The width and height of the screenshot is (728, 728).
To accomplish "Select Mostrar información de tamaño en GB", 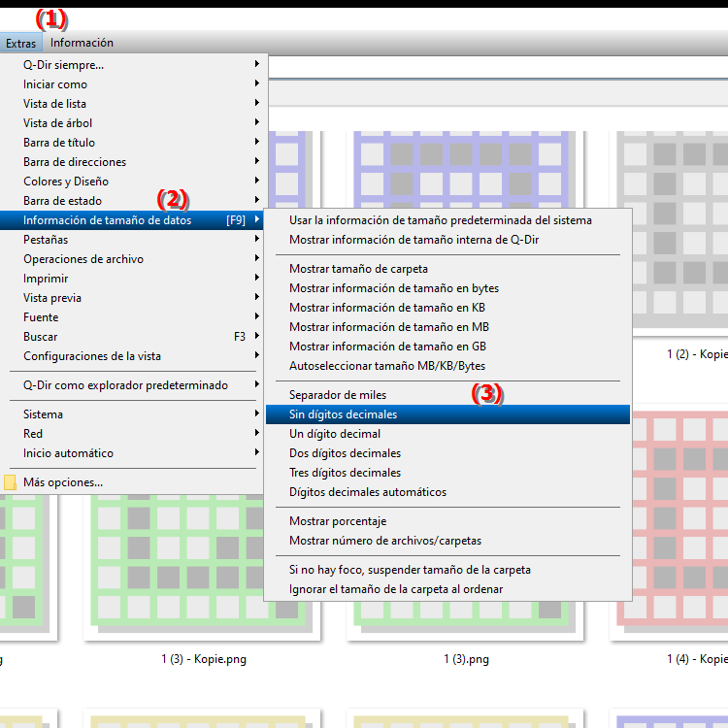I will pos(447,347).
